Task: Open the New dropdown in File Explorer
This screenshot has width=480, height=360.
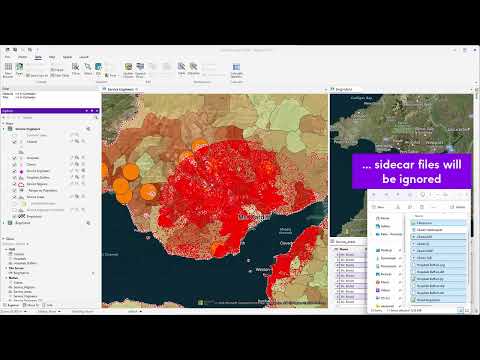Action: click(378, 207)
